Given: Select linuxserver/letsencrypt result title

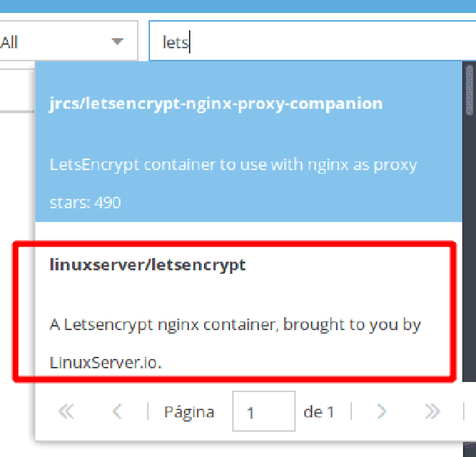Looking at the screenshot, I should [148, 265].
